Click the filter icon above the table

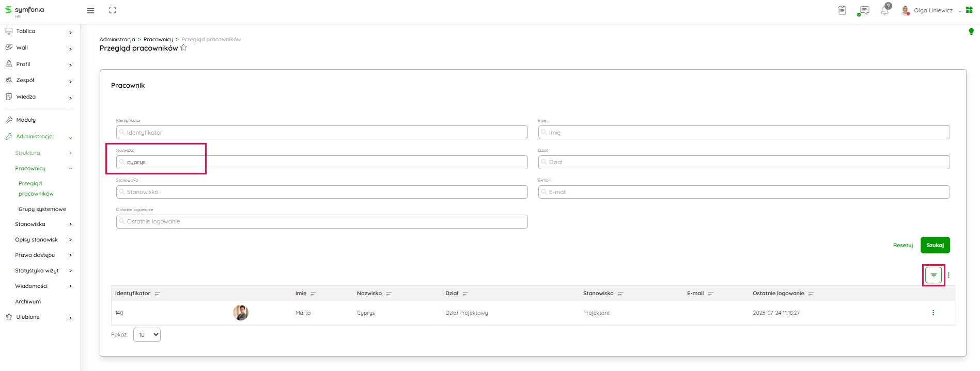(934, 275)
